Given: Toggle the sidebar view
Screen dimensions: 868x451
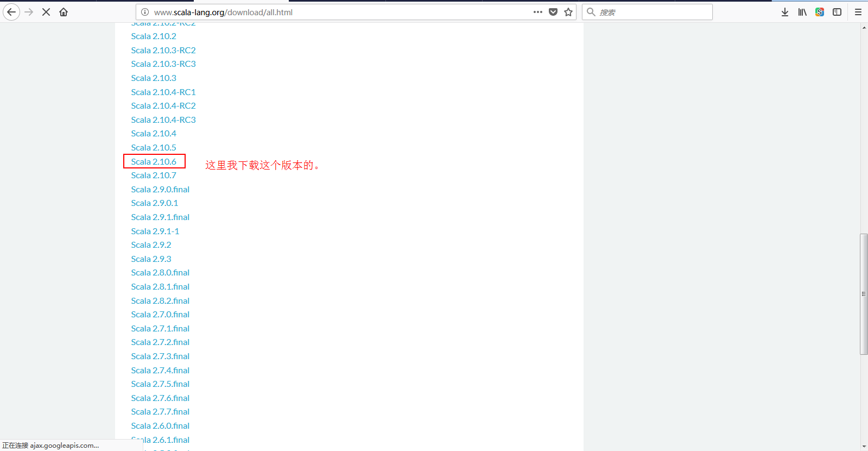Looking at the screenshot, I should coord(837,12).
